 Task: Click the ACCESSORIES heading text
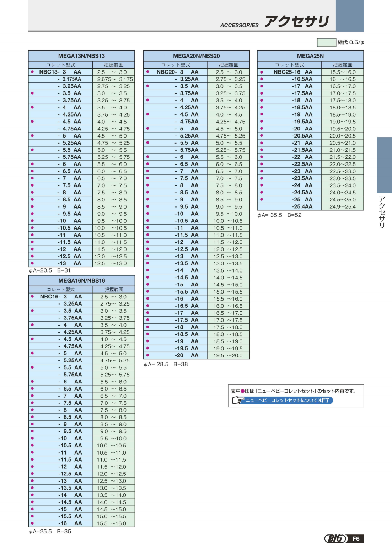point(239,25)
